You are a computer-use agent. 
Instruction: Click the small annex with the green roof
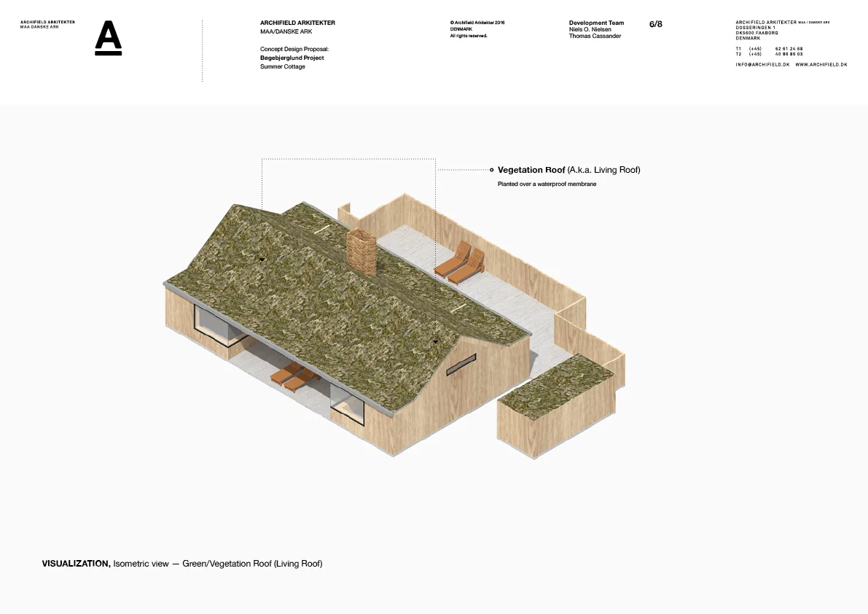pyautogui.click(x=556, y=405)
